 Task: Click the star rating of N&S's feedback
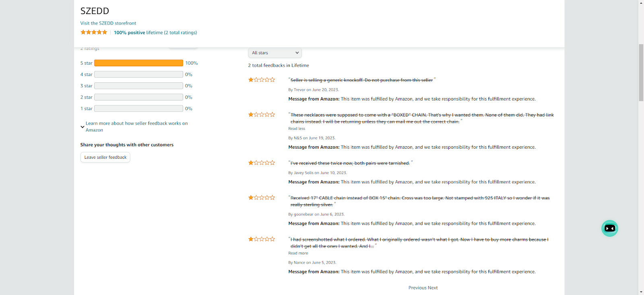262,115
